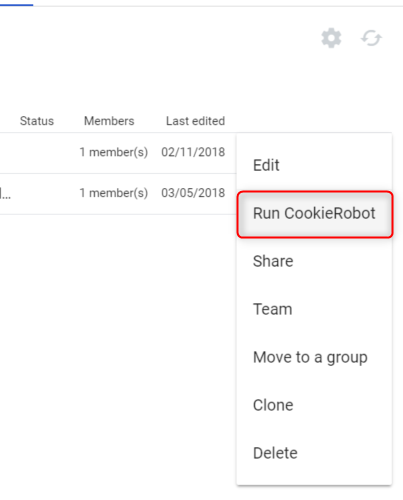This screenshot has width=403, height=500.
Task: Click the 02/11/2018 date cell
Action: [x=193, y=152]
